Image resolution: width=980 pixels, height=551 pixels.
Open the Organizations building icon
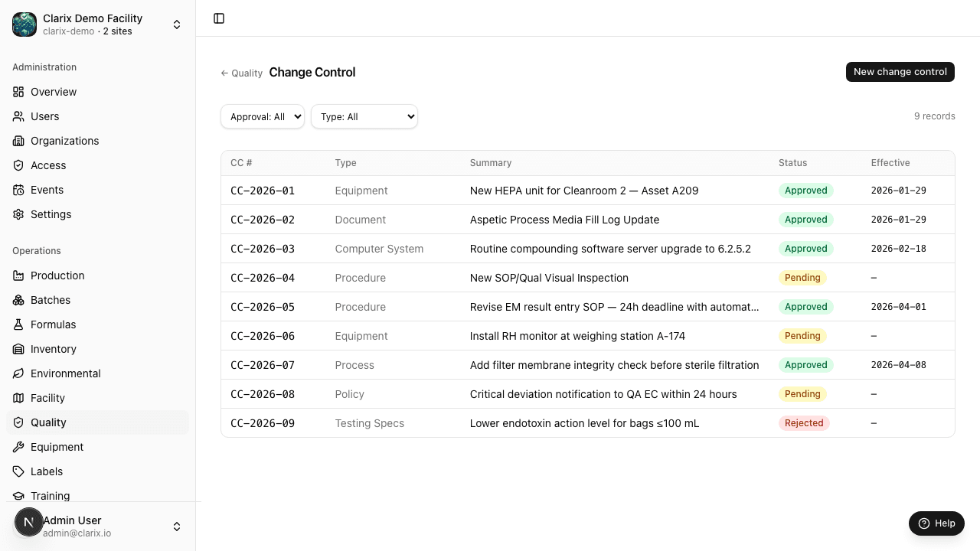coord(18,141)
